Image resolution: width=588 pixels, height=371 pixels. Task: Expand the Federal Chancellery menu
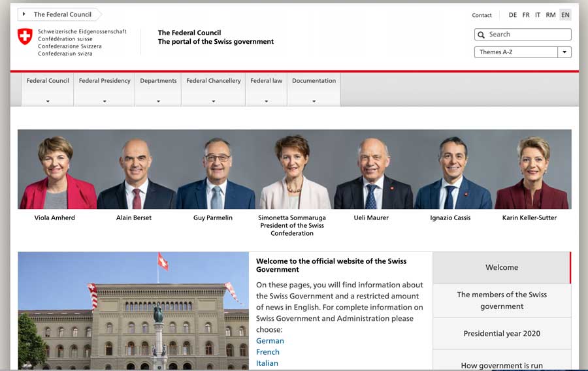tap(214, 89)
